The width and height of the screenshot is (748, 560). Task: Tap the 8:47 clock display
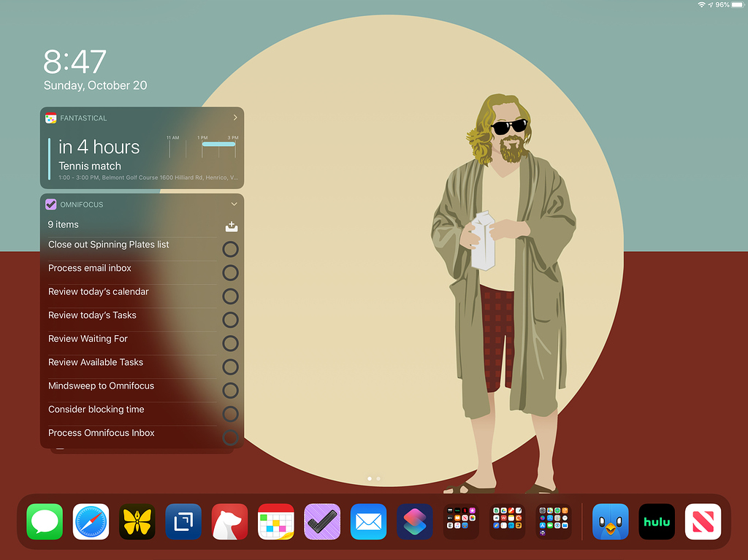[x=75, y=61]
